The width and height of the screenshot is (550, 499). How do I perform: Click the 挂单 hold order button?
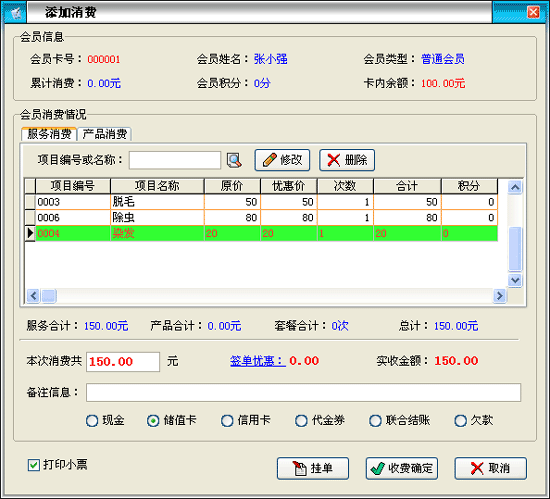(x=313, y=468)
